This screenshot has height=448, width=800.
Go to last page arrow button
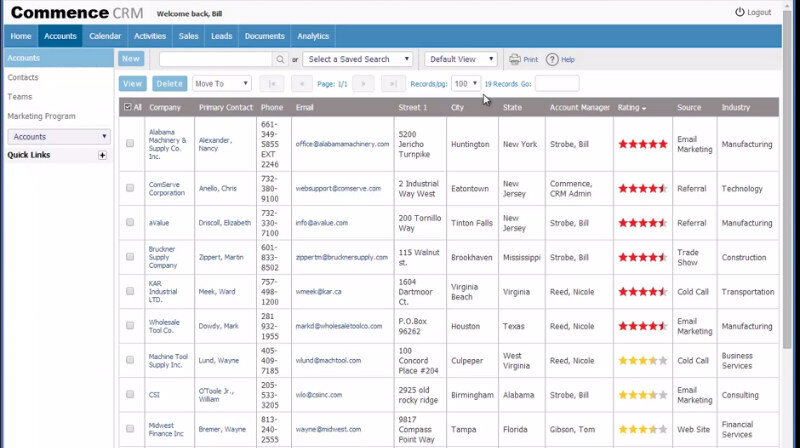point(394,84)
